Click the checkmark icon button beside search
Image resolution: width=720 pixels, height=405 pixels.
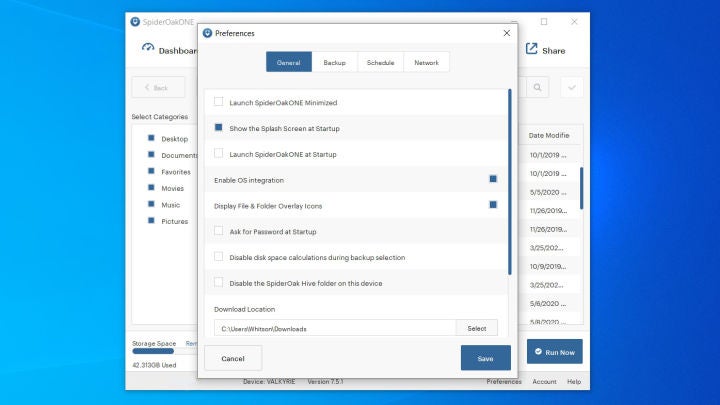coord(572,88)
